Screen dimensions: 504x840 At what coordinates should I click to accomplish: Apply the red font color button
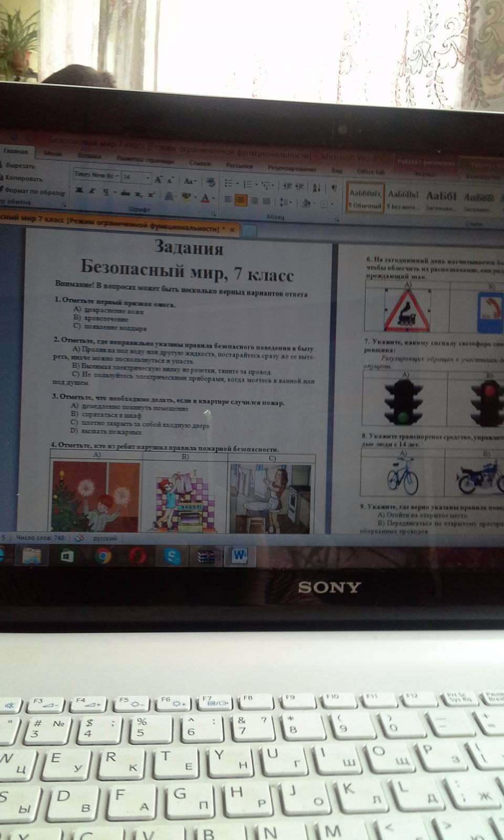pyautogui.click(x=205, y=198)
